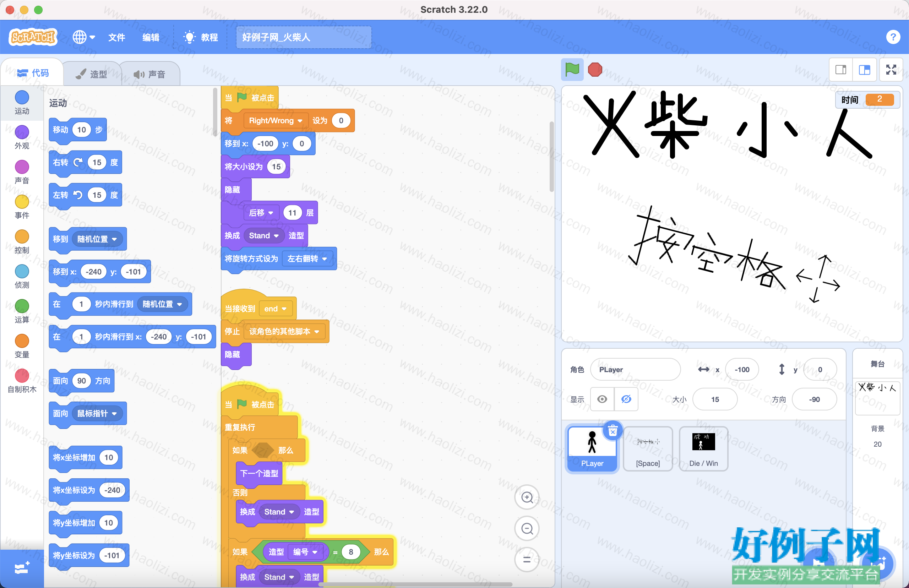Screen dimensions: 909x588
Task: Open the 教程 tutorials
Action: (201, 37)
